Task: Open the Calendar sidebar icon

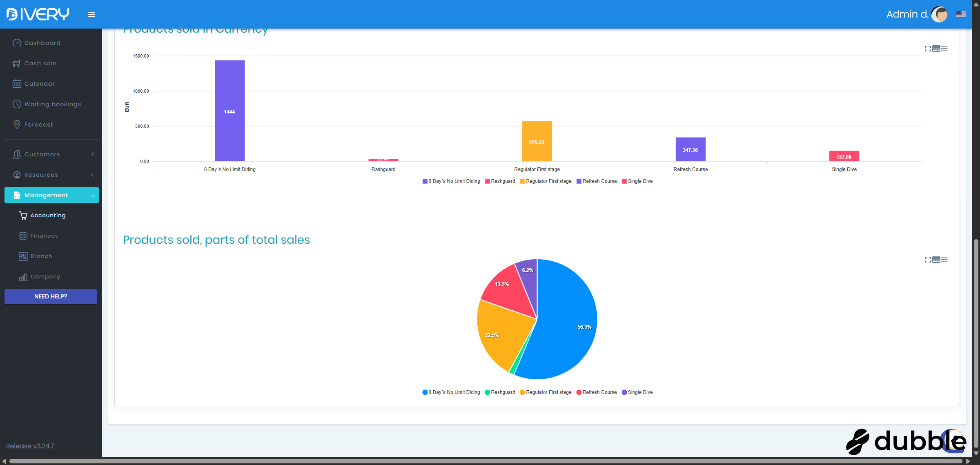Action: tap(17, 84)
